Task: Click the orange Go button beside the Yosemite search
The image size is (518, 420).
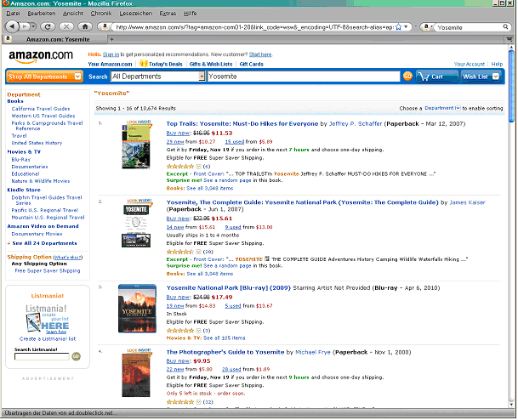Action: (x=407, y=77)
